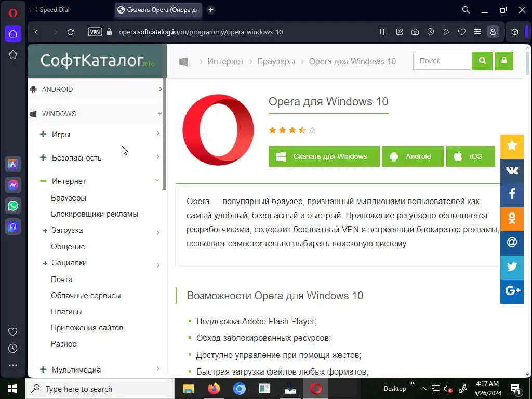Reload the current page

(x=71, y=32)
